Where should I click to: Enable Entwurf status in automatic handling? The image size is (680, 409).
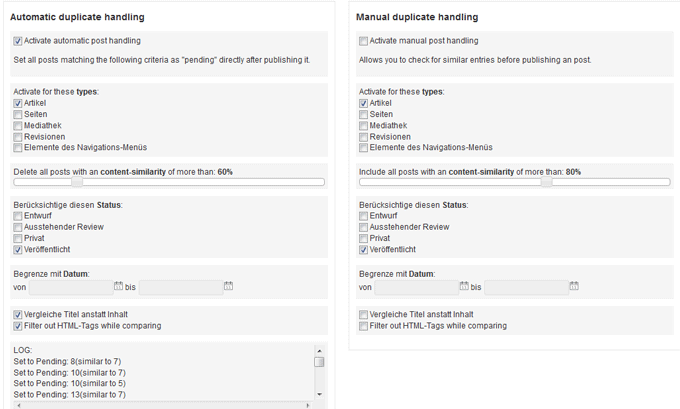click(18, 216)
